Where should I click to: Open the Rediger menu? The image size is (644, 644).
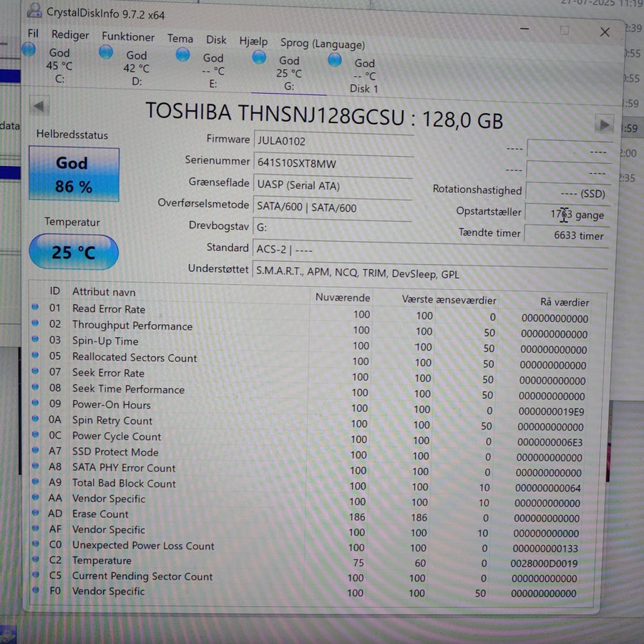[70, 35]
